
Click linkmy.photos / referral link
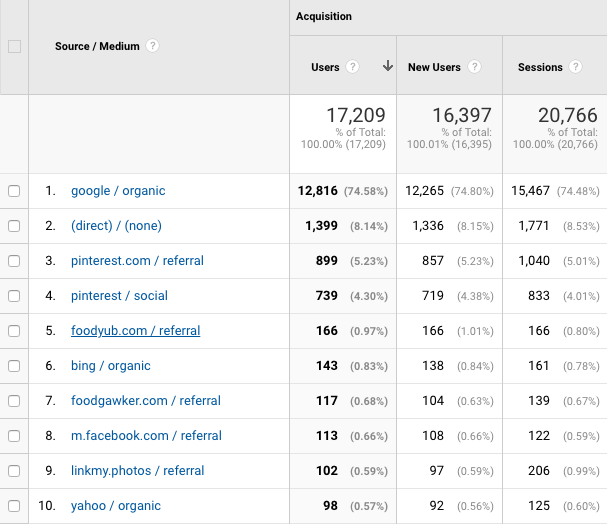137,471
